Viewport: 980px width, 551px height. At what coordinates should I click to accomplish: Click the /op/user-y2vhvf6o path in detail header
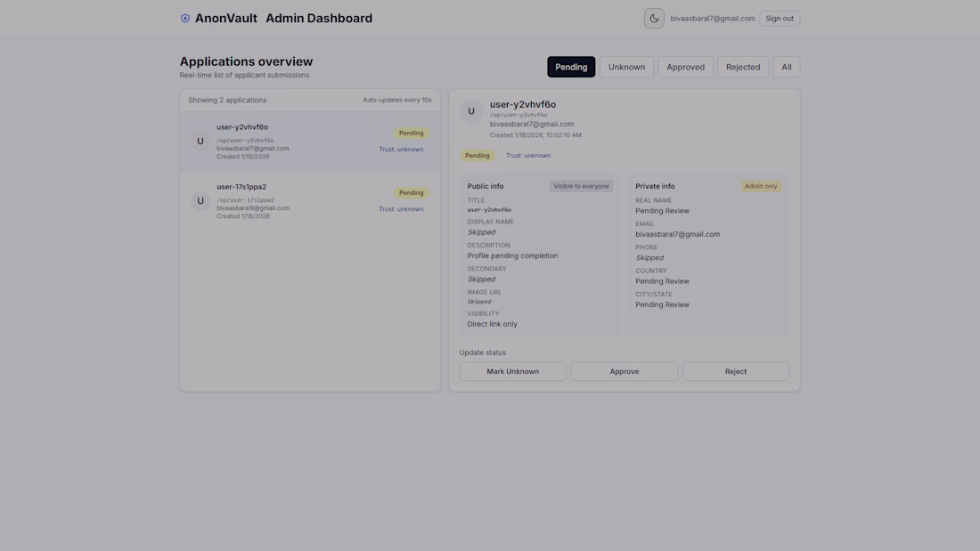pos(519,115)
